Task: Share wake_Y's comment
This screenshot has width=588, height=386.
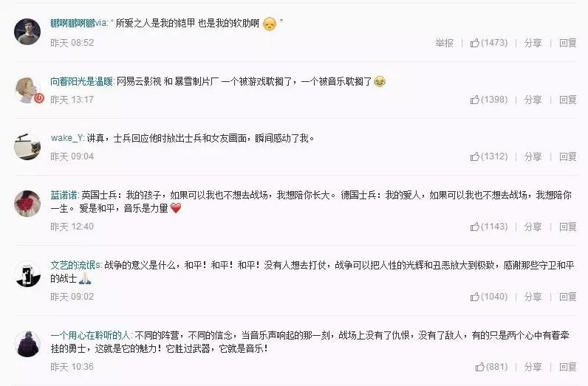Action: point(533,156)
